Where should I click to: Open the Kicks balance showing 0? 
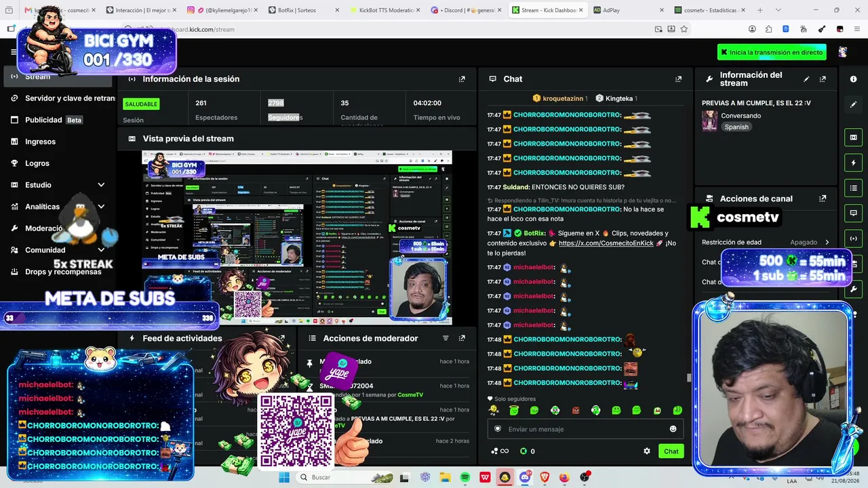pyautogui.click(x=527, y=451)
